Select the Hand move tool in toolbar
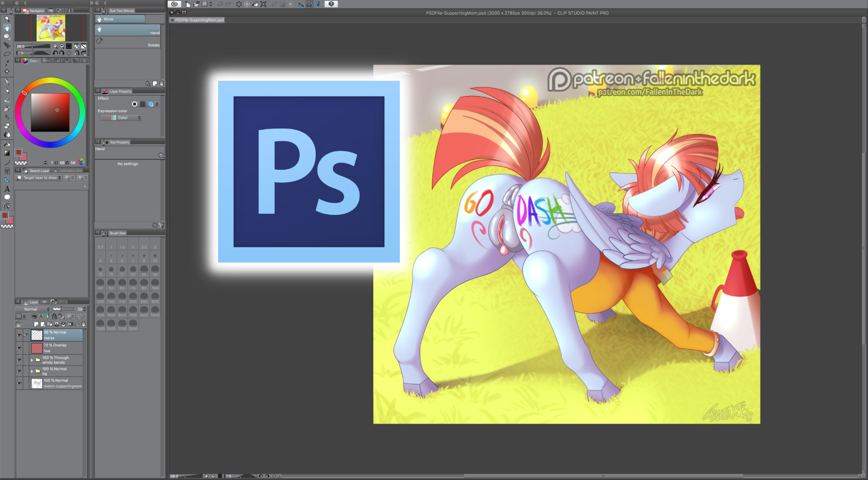This screenshot has width=868, height=480. tap(7, 28)
